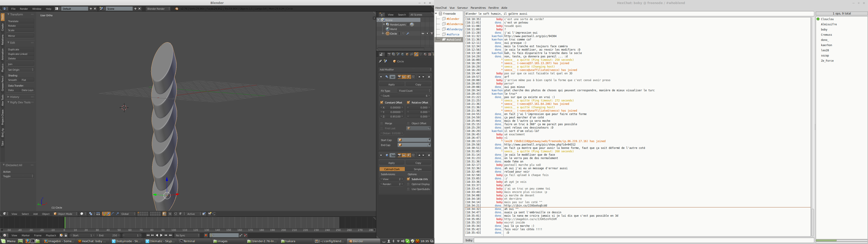Toggle Constant Offset checkbox
Viewport: 868px width, 244px height.
tap(382, 102)
